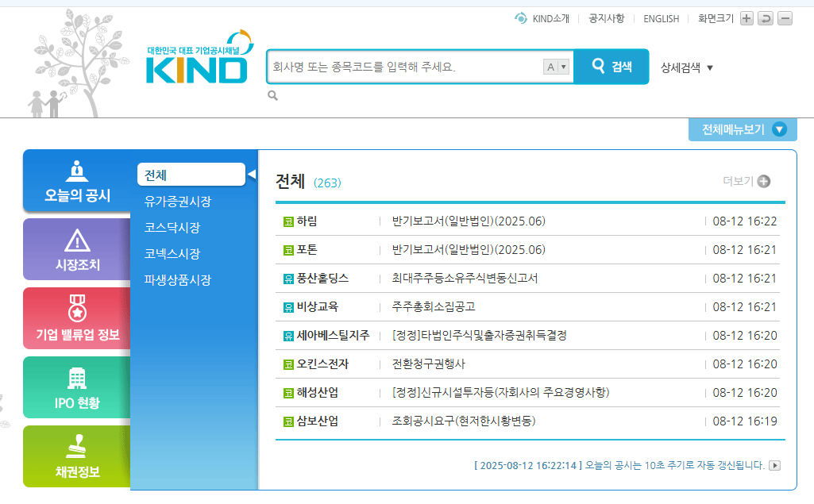
Task: Expand 전체메뉴보기 full menu
Action: (743, 129)
